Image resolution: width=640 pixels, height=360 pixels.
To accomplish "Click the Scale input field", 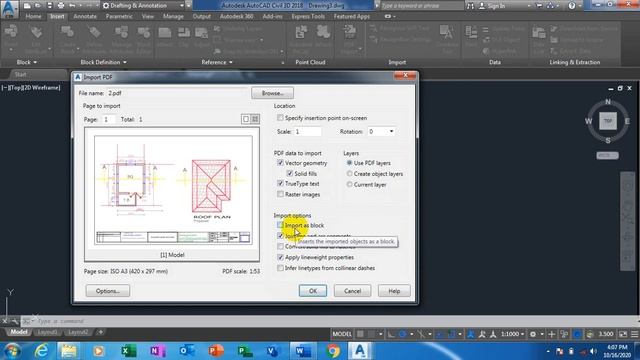I will click(x=308, y=131).
